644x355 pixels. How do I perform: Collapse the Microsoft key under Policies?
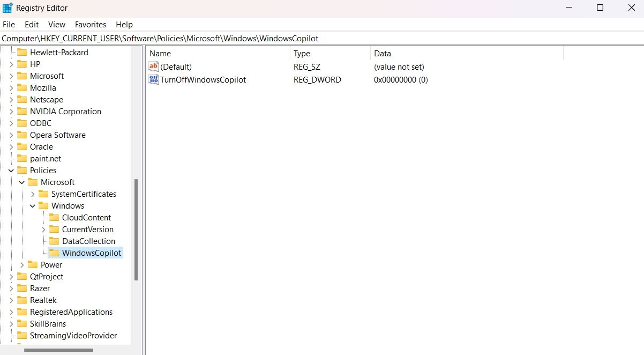[22, 182]
